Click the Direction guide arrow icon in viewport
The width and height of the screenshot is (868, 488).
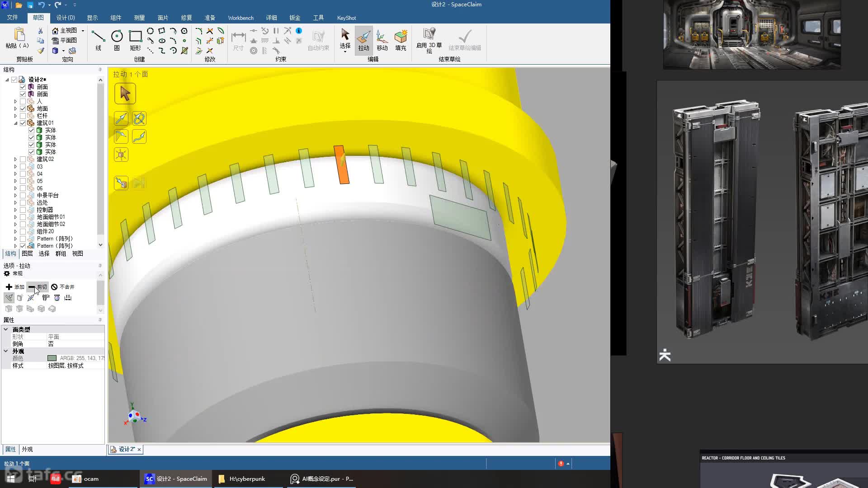121,118
